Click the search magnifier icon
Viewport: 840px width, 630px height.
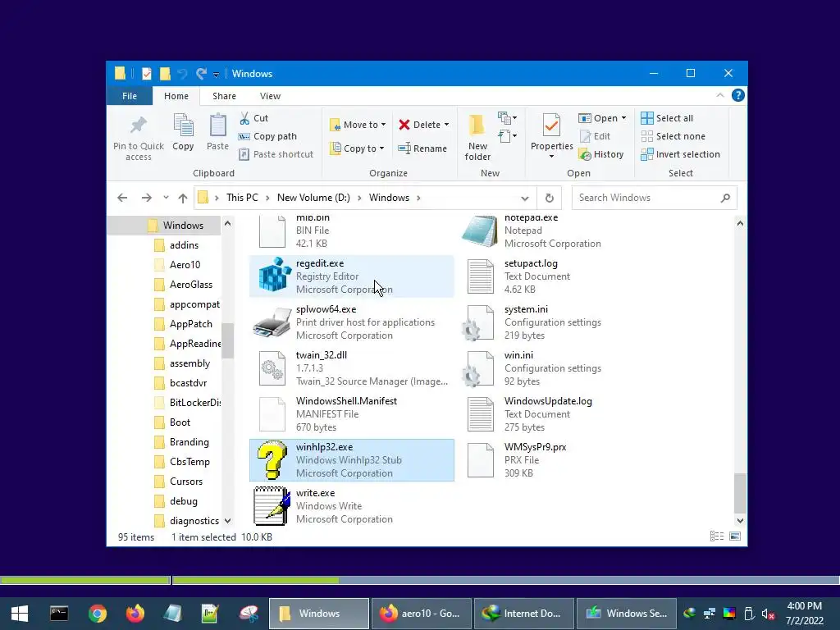(x=725, y=198)
